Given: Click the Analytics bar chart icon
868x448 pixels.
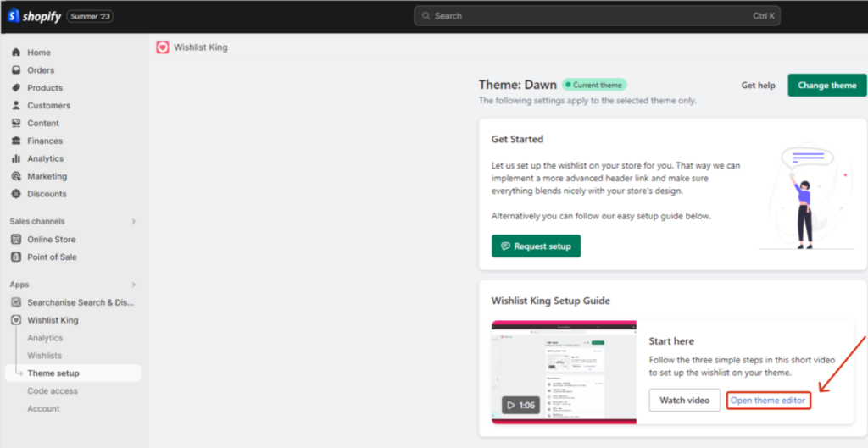Looking at the screenshot, I should click(x=16, y=158).
